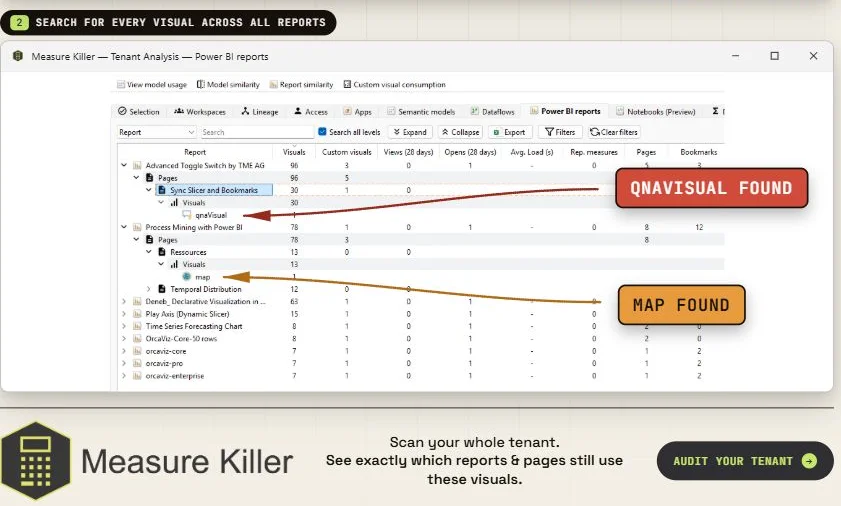Click the Ressources page icon
Image resolution: width=841 pixels, height=506 pixels.
pyautogui.click(x=162, y=252)
